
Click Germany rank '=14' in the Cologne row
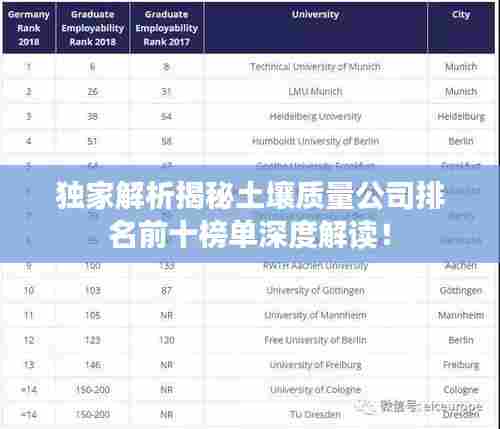29,389
